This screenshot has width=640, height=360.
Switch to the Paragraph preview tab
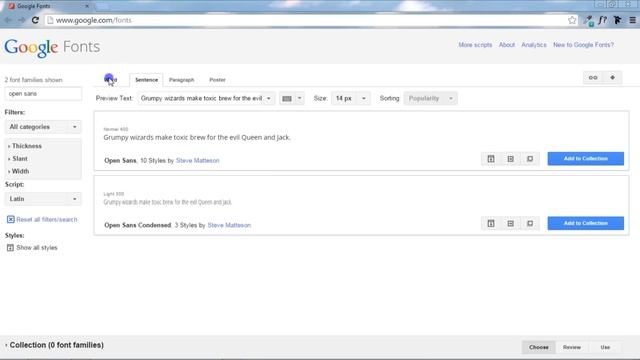tap(182, 80)
